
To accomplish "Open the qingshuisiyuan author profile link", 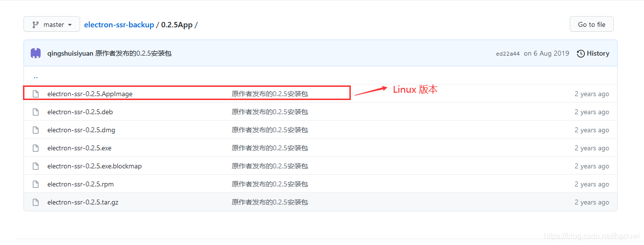I will point(70,53).
